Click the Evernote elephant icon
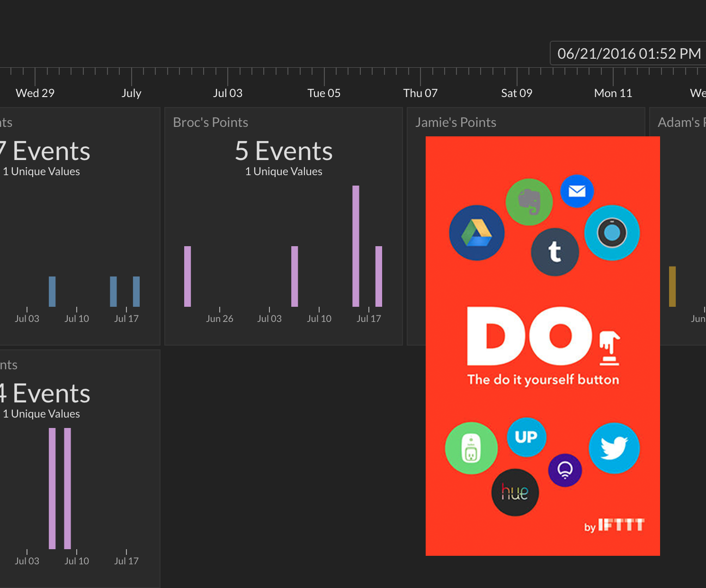 point(529,202)
